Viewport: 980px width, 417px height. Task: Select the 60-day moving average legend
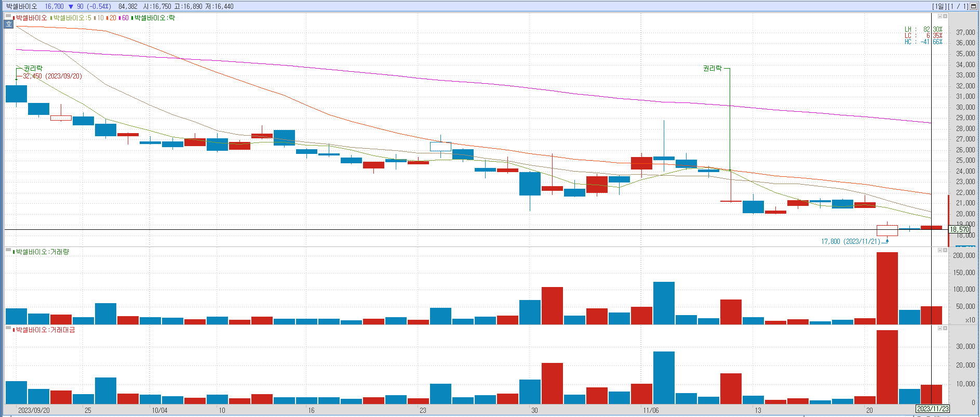125,18
